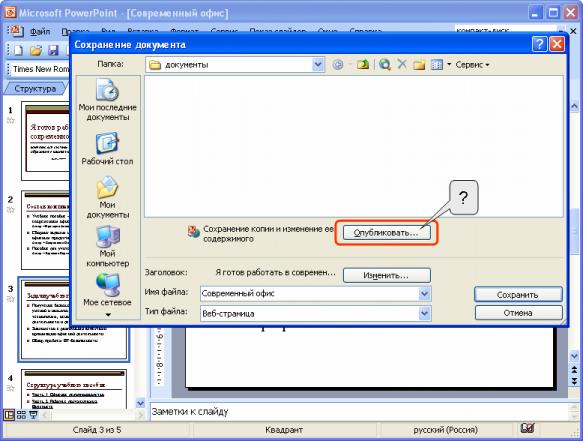Open the Мои последние документы location
The width and height of the screenshot is (583, 441).
coord(107,100)
